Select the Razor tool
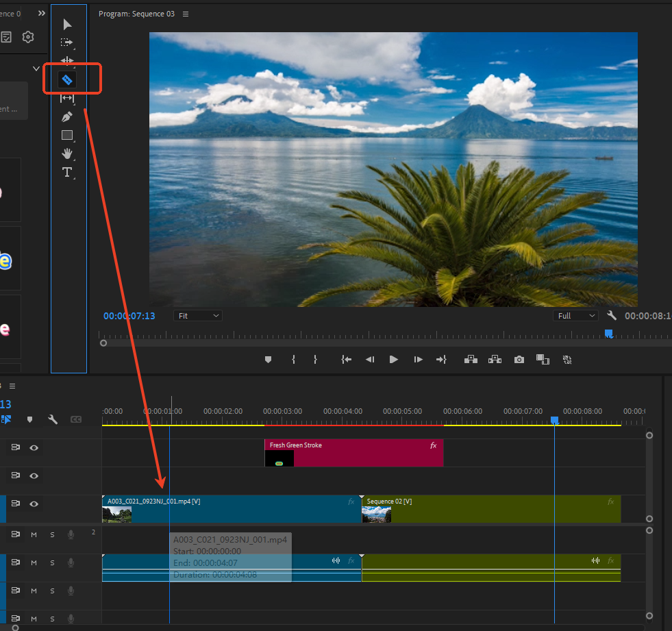This screenshot has width=672, height=631. [x=68, y=78]
